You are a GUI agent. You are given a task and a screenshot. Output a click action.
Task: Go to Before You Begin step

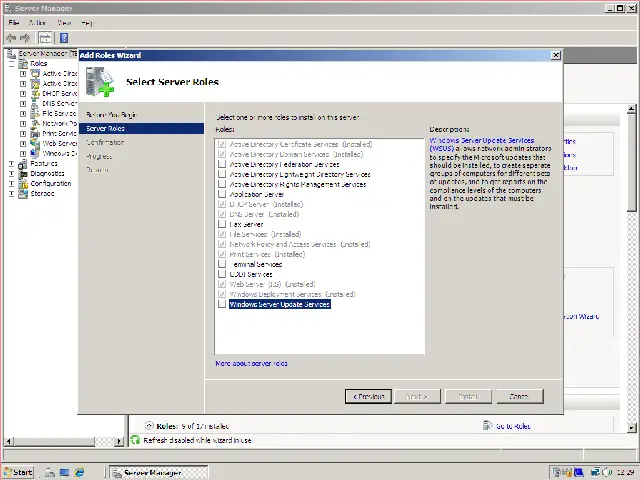pyautogui.click(x=111, y=115)
